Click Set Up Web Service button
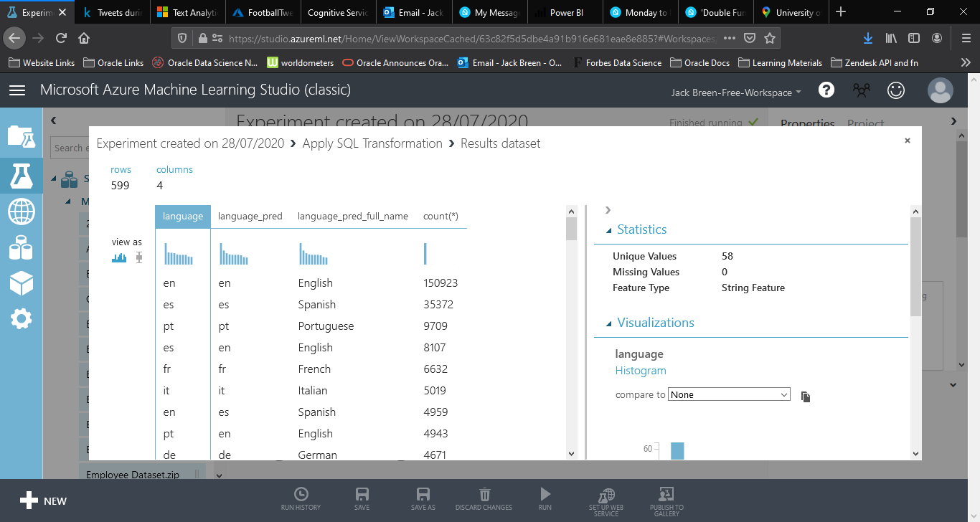Image resolution: width=980 pixels, height=522 pixels. tap(606, 501)
